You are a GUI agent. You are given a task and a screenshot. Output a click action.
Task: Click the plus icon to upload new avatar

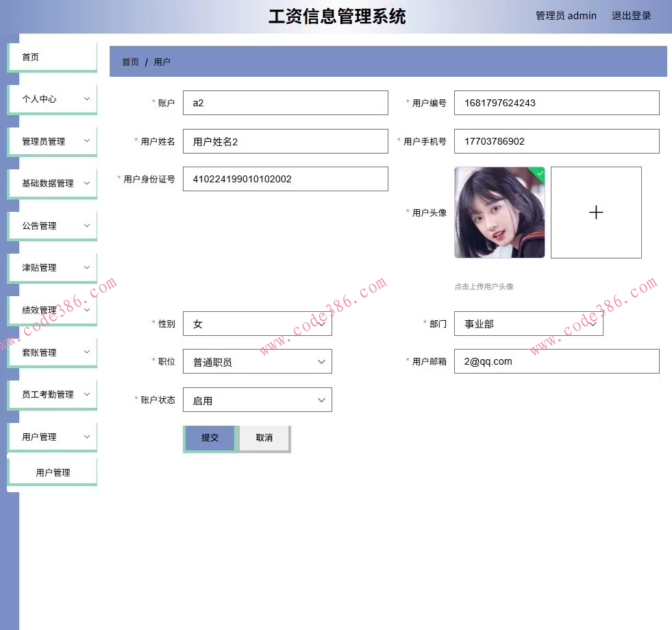pyautogui.click(x=595, y=213)
